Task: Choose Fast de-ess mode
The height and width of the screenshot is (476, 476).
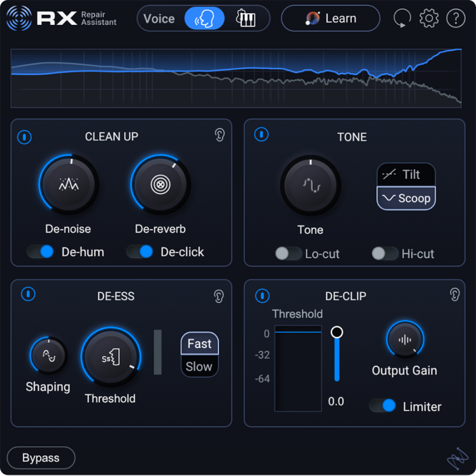Action: point(200,344)
